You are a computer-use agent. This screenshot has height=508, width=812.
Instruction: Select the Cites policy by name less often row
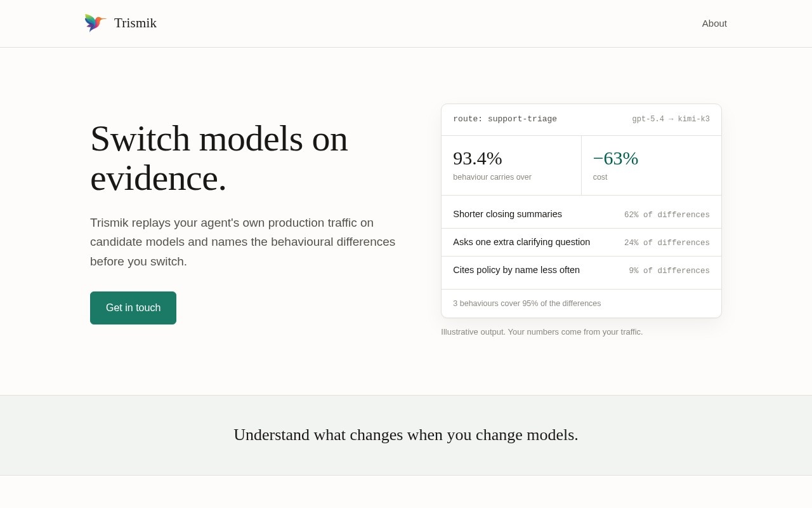[x=581, y=271]
